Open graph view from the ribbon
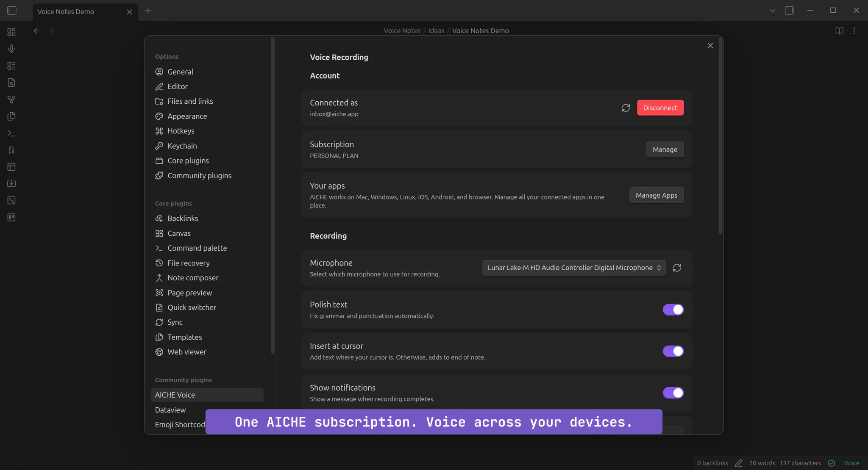Screen dimensions: 868x470 11,100
